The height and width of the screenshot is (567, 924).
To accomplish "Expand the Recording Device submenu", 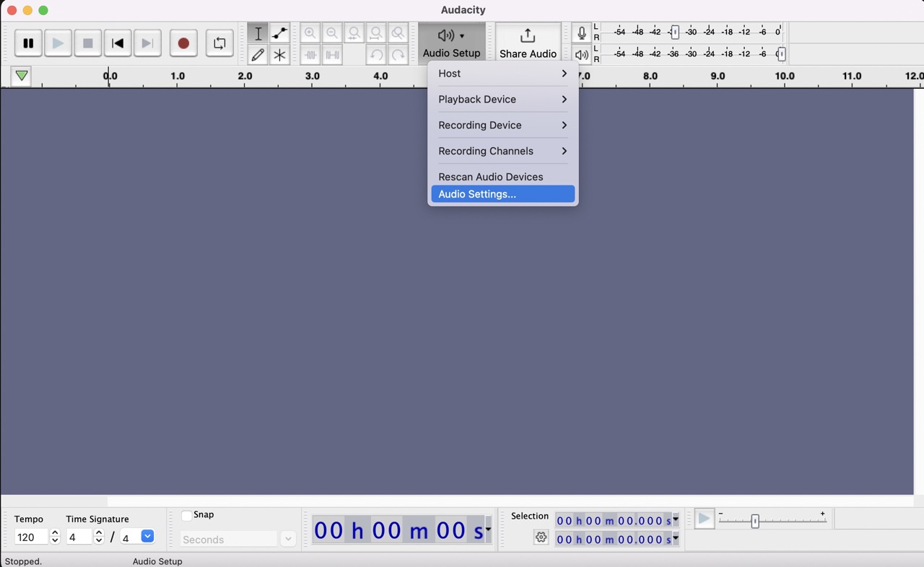I will [503, 126].
